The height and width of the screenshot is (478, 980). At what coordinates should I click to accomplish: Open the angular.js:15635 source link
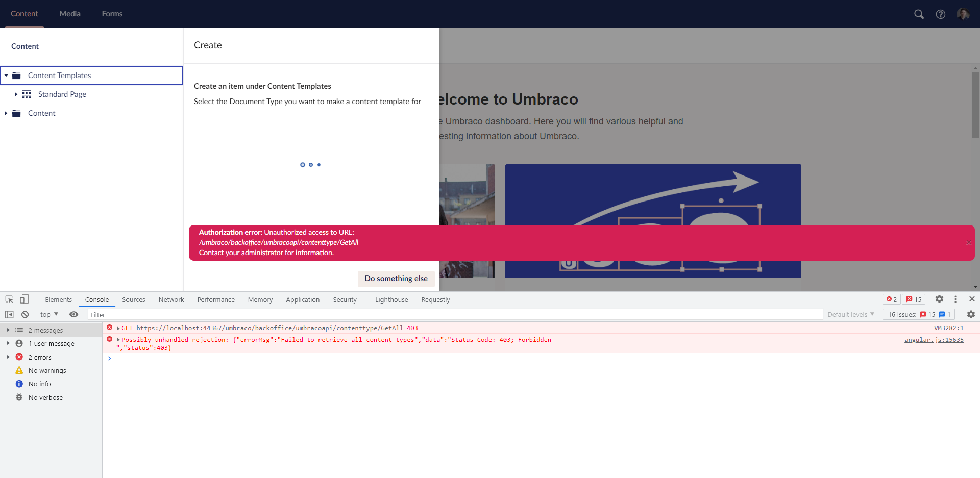(934, 340)
